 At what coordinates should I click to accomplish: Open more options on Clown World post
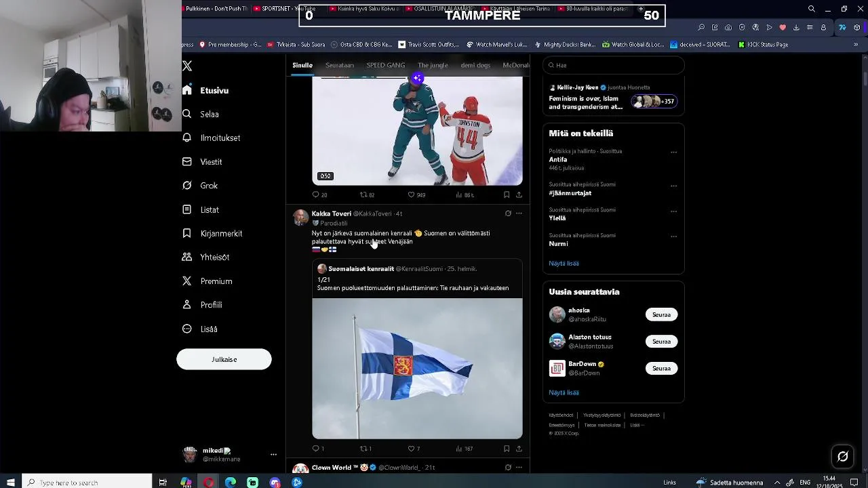(519, 468)
